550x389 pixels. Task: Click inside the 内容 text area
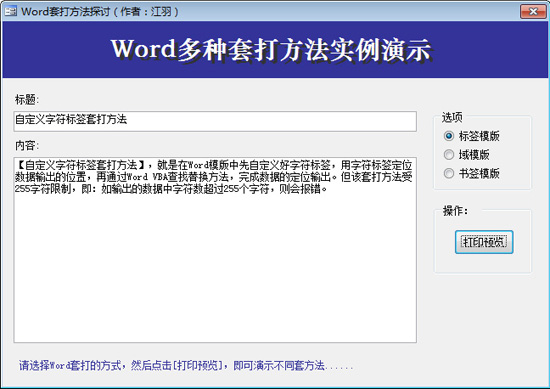(215, 250)
